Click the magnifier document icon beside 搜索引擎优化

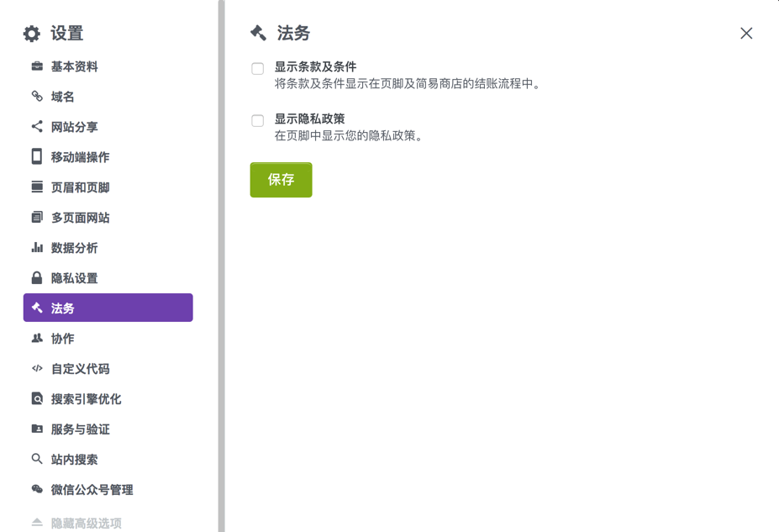tap(37, 398)
